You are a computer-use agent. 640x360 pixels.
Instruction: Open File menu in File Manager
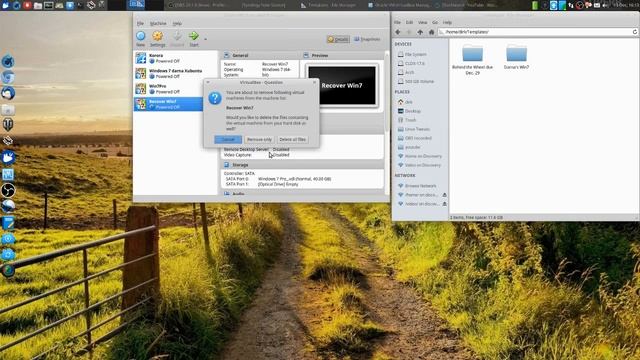coord(397,22)
